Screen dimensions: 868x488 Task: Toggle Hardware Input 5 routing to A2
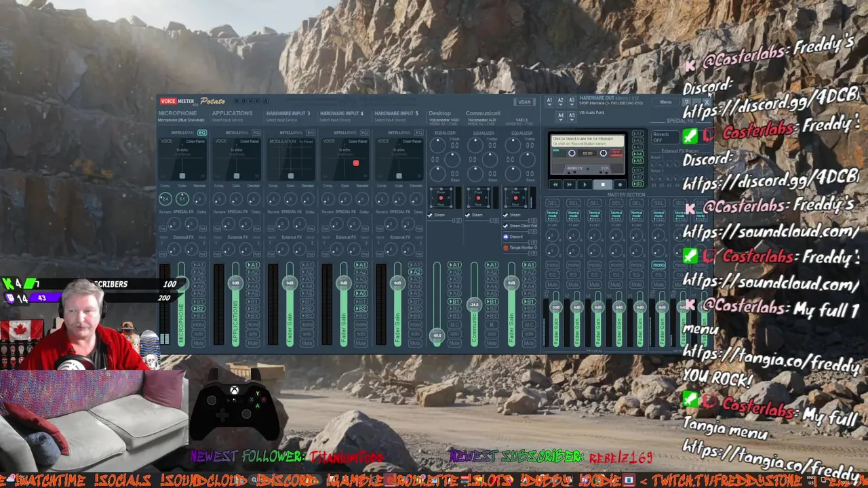click(415, 272)
